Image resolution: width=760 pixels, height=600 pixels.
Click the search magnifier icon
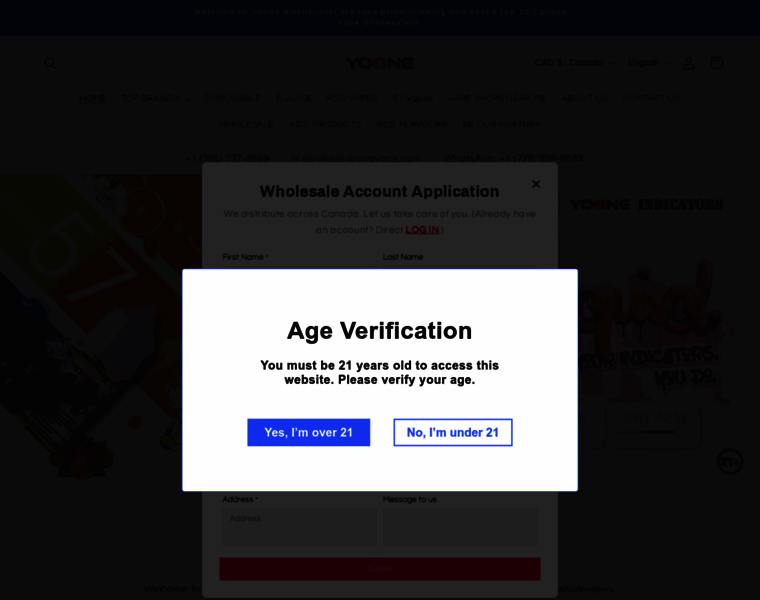coord(50,63)
